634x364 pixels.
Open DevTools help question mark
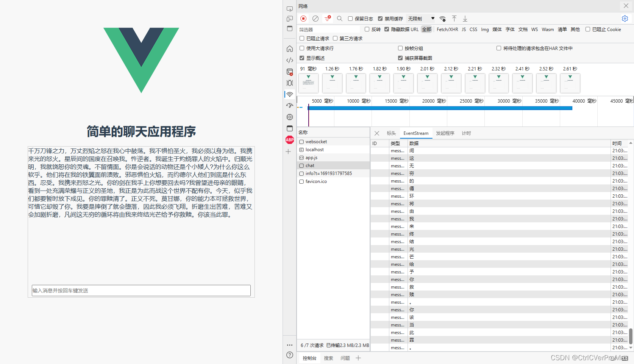(x=290, y=355)
